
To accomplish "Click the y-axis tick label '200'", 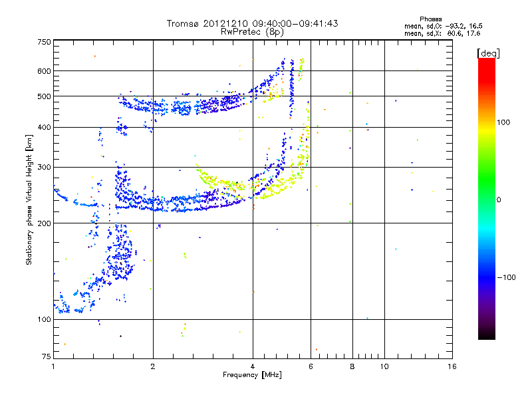I will click(44, 223).
